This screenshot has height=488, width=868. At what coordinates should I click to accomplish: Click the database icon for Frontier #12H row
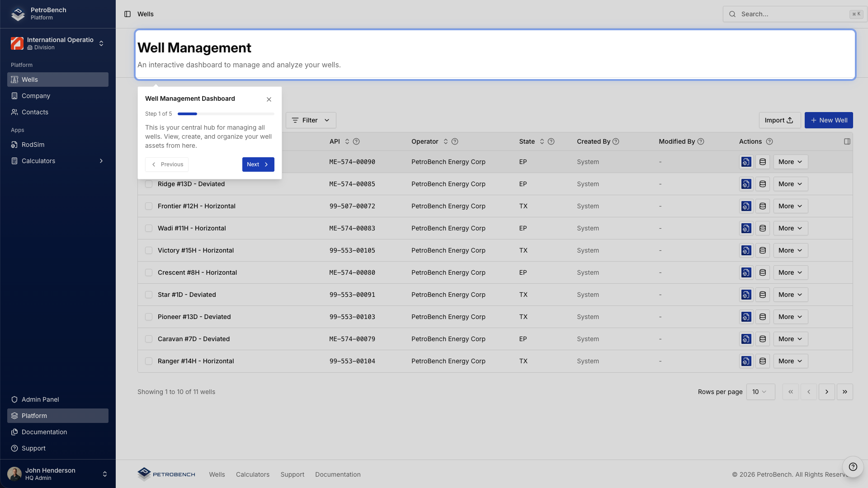763,206
